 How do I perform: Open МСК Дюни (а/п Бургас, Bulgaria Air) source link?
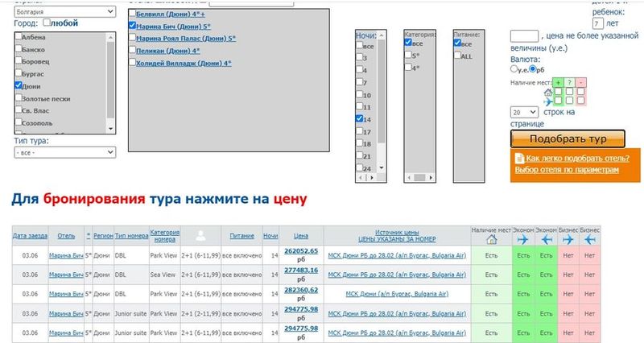point(397,294)
